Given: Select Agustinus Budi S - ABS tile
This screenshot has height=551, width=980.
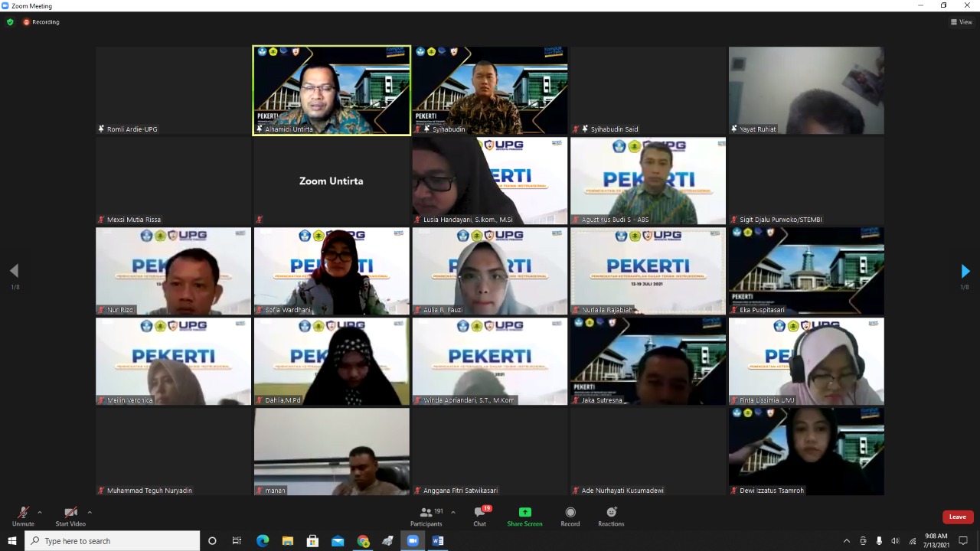Looking at the screenshot, I should pyautogui.click(x=648, y=181).
